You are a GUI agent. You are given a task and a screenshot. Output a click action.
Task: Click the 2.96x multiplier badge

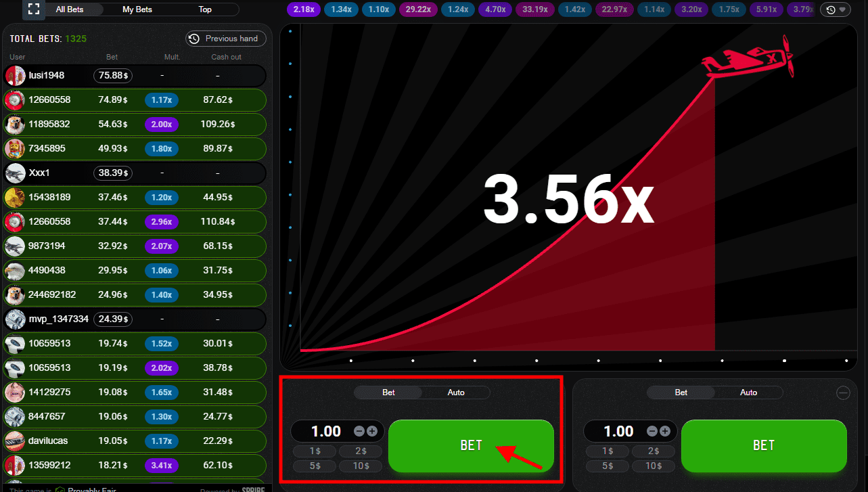[162, 221]
